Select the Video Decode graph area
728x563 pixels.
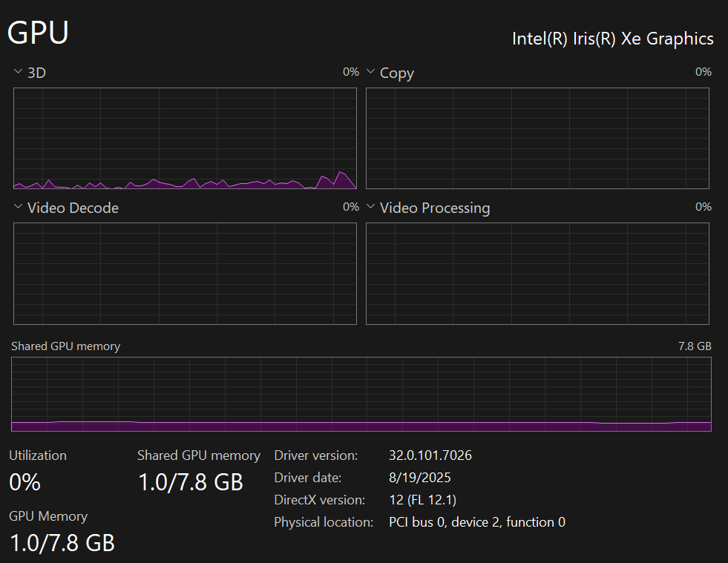(x=185, y=274)
